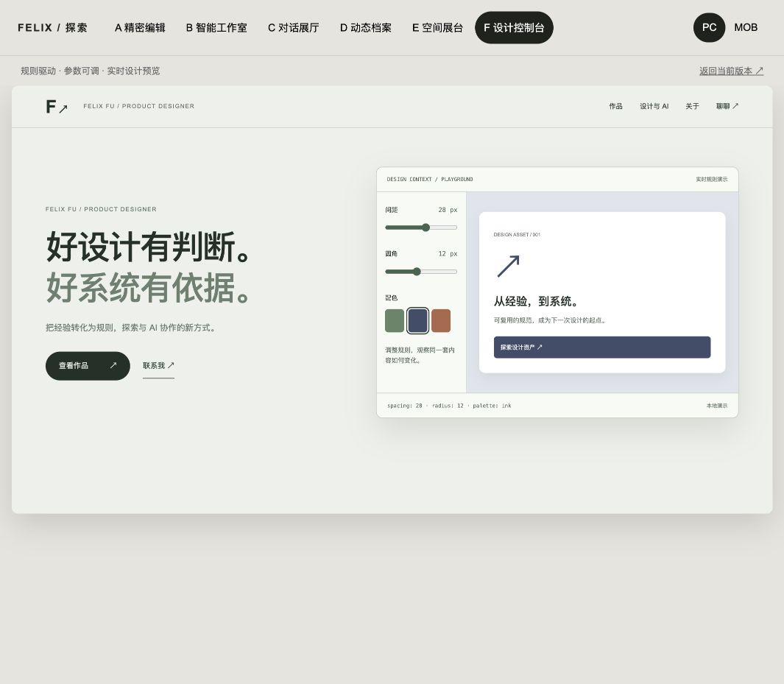Select the green palette swatch
784x684 pixels.
click(395, 320)
